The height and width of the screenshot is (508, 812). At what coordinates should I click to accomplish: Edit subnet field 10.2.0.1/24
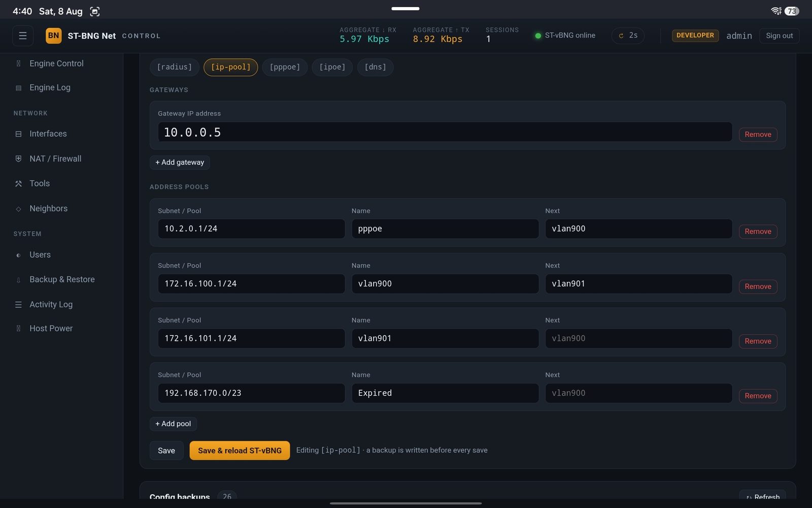(x=251, y=229)
